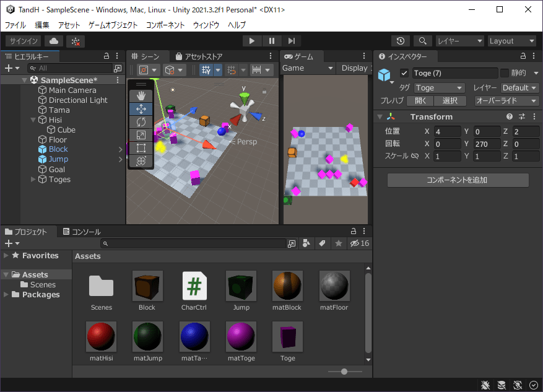Open the Component (コンポーネント) menu
This screenshot has width=543, height=392.
[165, 25]
